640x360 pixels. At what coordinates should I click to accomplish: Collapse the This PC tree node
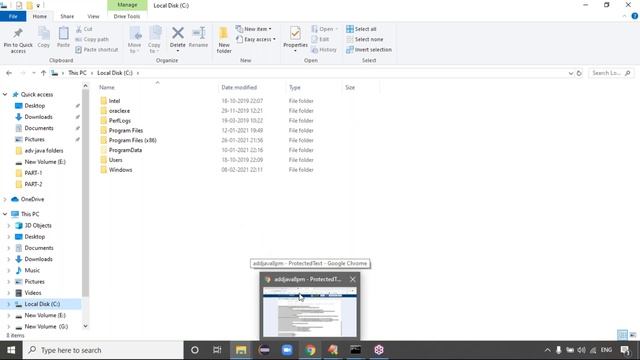point(5,214)
